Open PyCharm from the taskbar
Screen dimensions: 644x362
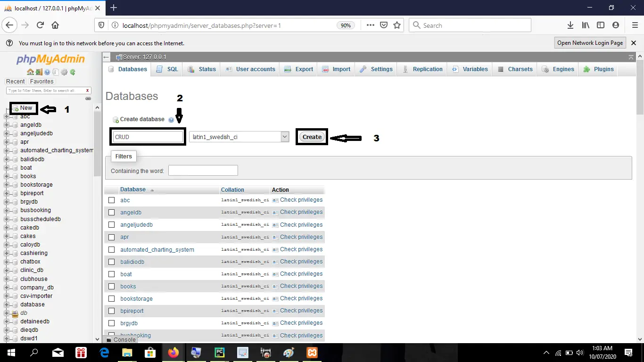[220, 352]
